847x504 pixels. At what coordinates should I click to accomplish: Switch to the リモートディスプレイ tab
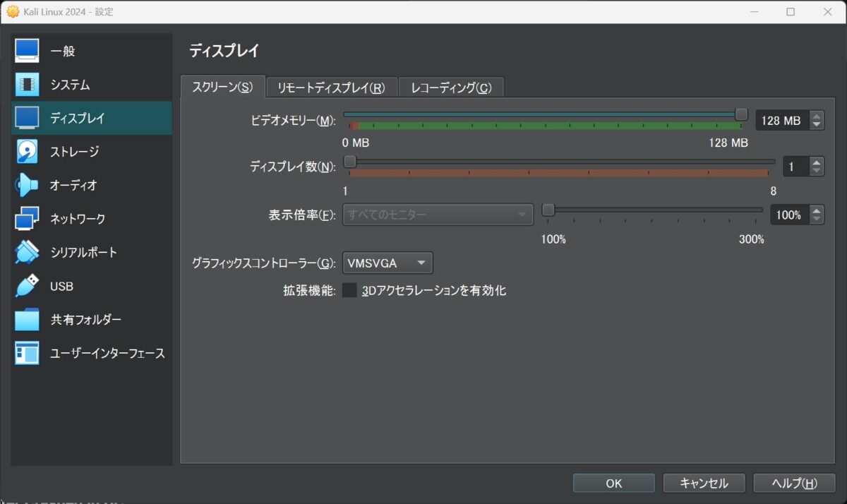click(x=332, y=86)
